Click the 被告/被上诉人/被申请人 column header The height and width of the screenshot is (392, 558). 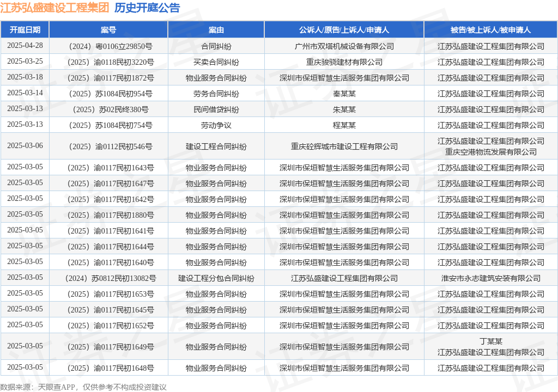[491, 30]
